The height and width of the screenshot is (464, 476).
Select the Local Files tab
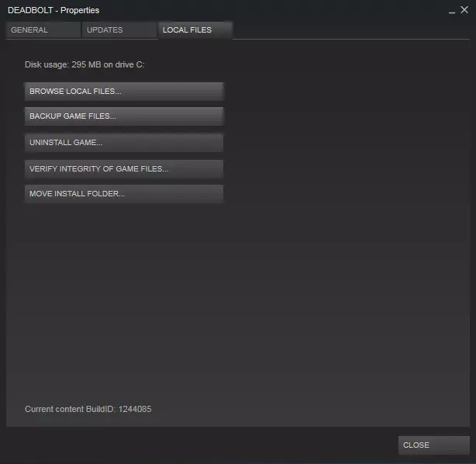[195, 29]
